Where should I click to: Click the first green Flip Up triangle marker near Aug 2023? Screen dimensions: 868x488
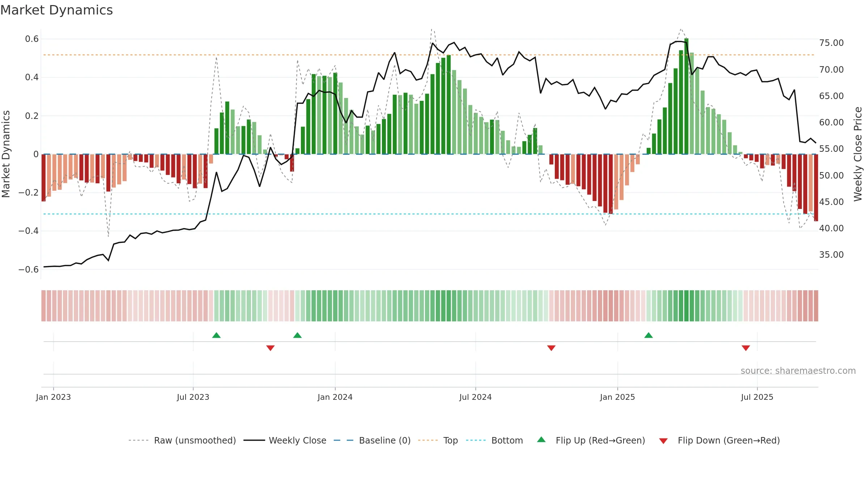[x=216, y=335]
